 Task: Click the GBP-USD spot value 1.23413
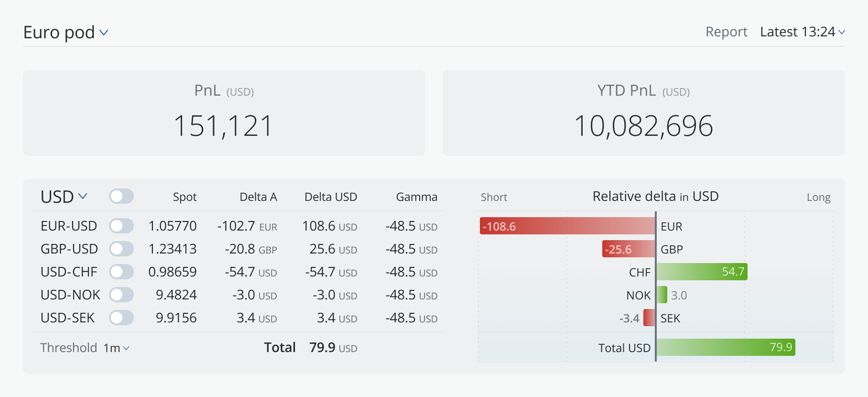pyautogui.click(x=173, y=249)
